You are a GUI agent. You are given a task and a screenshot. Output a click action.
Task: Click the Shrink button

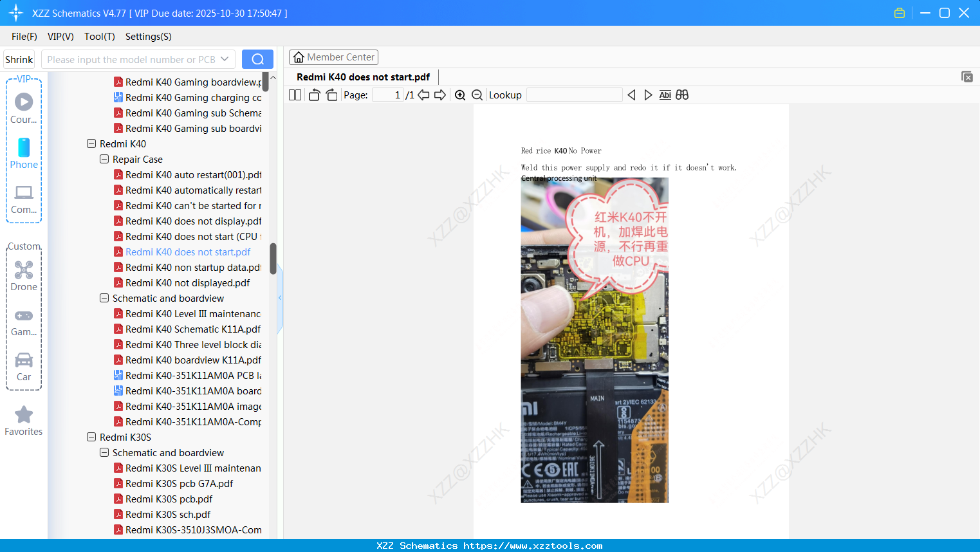point(19,59)
